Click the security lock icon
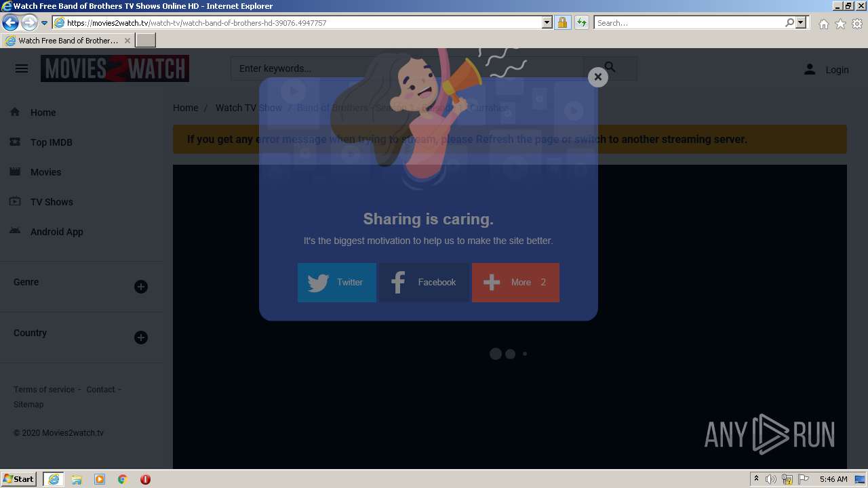The width and height of the screenshot is (868, 488). point(562,22)
